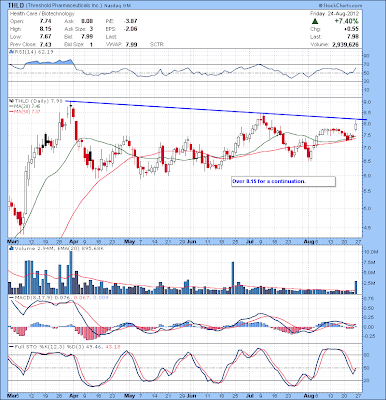Select the MA(50) red legend line
Screen dimensions: 386x400
click(11, 111)
